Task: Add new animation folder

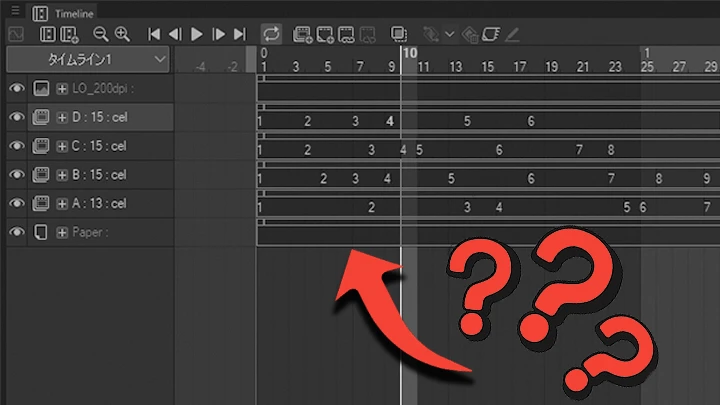Action: point(303,34)
